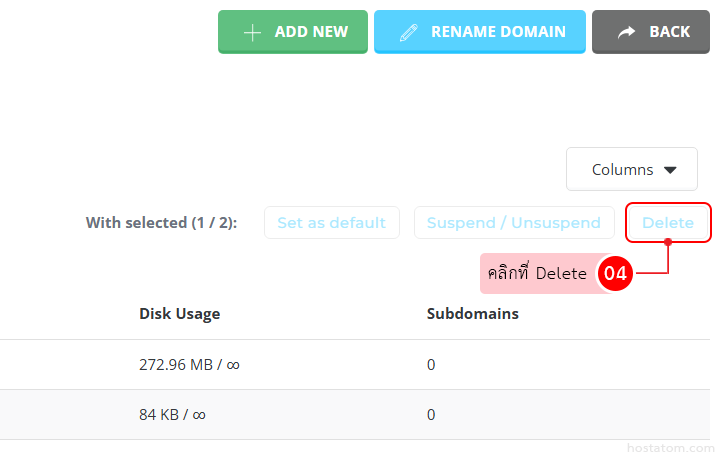Click the pencil icon on Rename Domain
The image size is (719, 456).
tap(407, 32)
